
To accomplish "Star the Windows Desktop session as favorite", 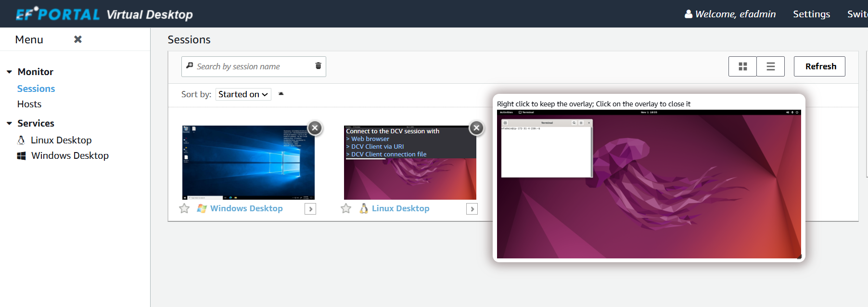I will click(184, 208).
